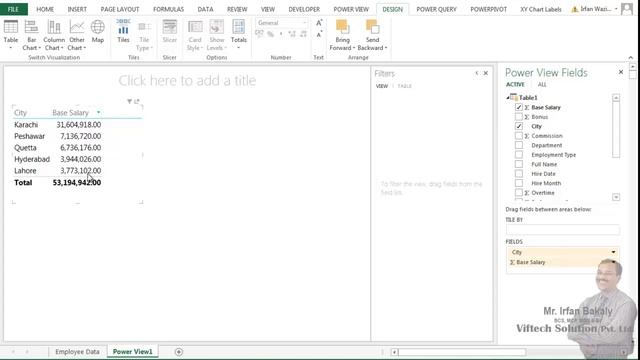Show ALL fields in Power View Fields
The image size is (640, 360).
click(542, 84)
